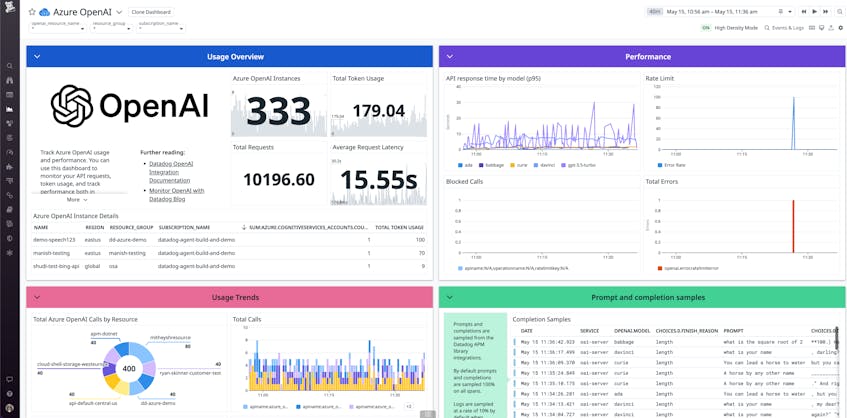The image size is (847, 418).
Task: Open the openai_resource_name filter dropdown
Action: (x=57, y=26)
